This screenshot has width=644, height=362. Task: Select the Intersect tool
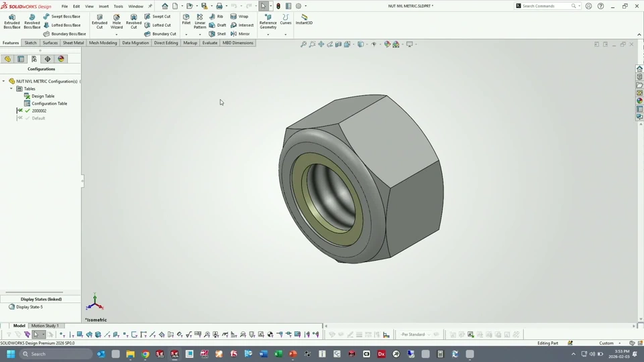[242, 25]
